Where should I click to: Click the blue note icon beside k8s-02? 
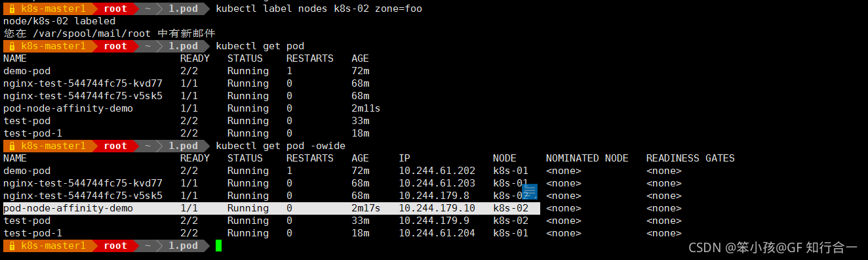pos(530,191)
